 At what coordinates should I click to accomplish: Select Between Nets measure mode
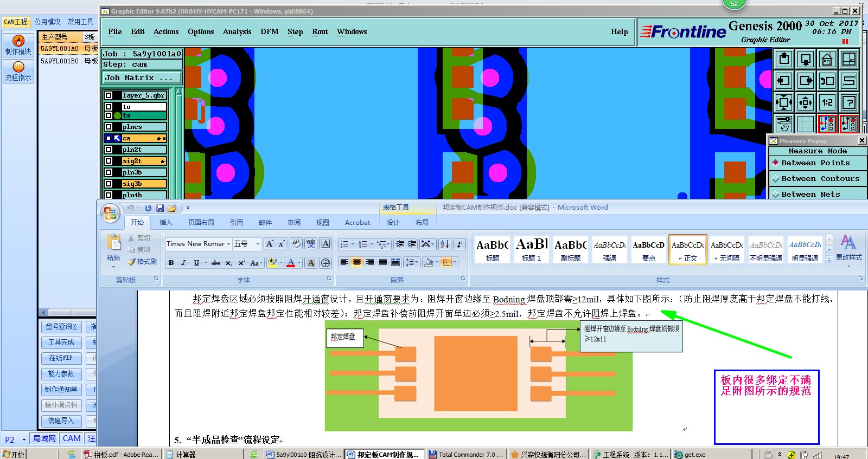pos(818,194)
